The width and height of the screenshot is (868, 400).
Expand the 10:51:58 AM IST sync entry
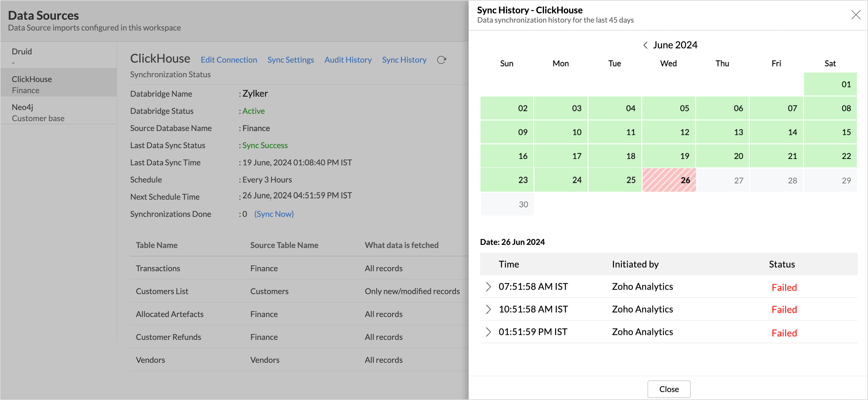click(x=488, y=309)
